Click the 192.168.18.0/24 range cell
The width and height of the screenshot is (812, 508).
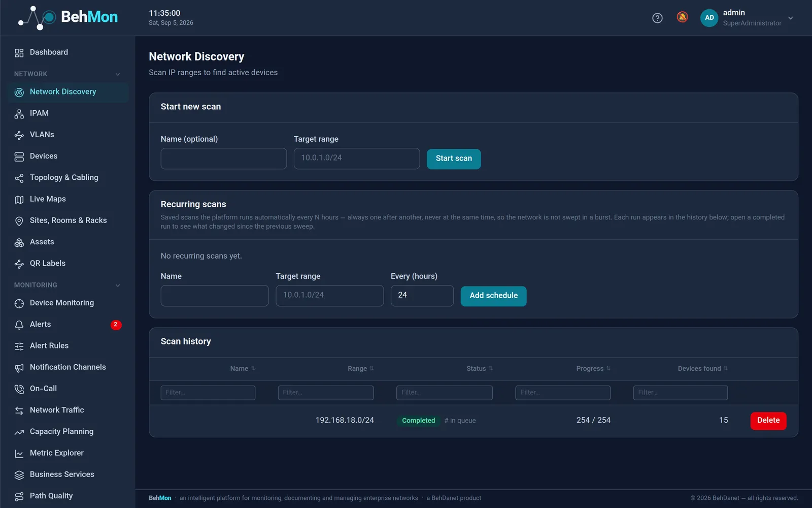pos(345,421)
